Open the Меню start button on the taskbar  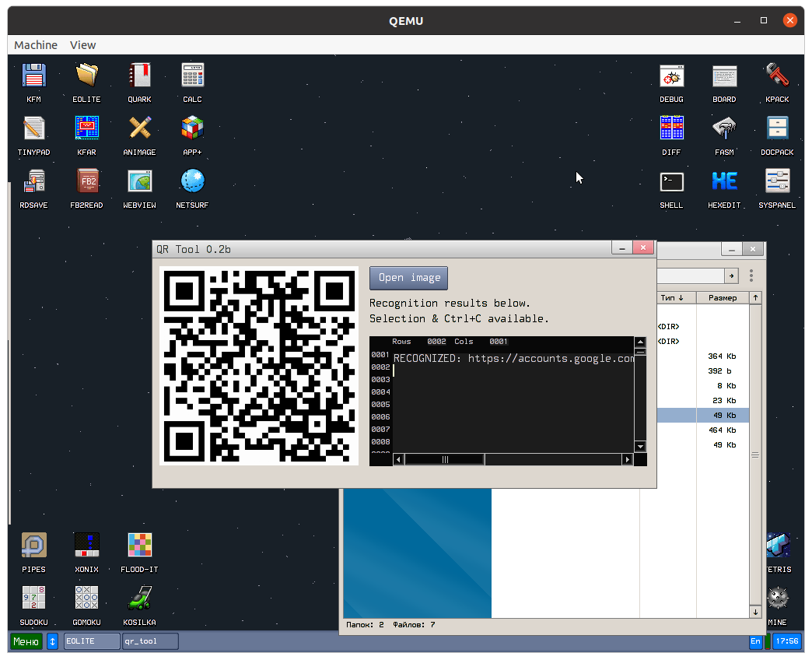pos(25,641)
